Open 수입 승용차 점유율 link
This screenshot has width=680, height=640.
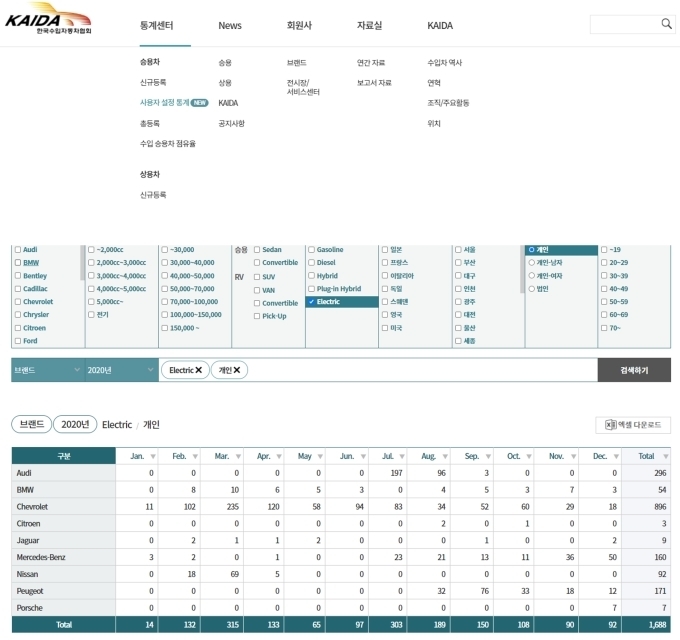pos(168,144)
